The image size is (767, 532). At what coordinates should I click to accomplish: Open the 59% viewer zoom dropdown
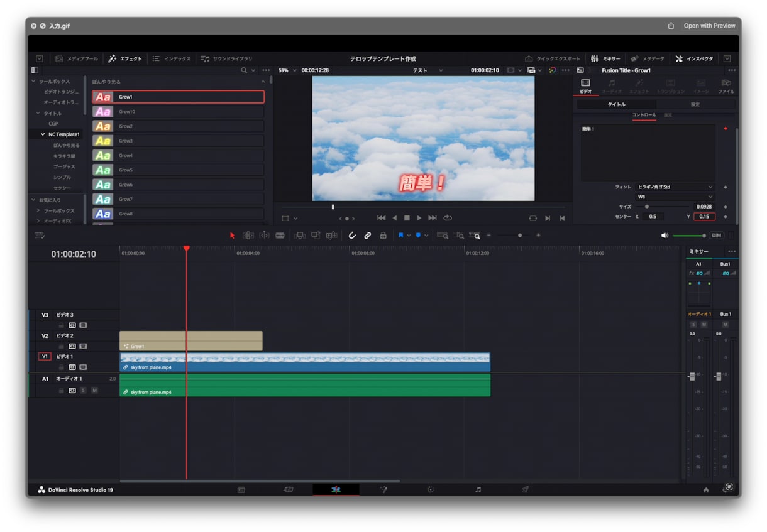[x=287, y=70]
